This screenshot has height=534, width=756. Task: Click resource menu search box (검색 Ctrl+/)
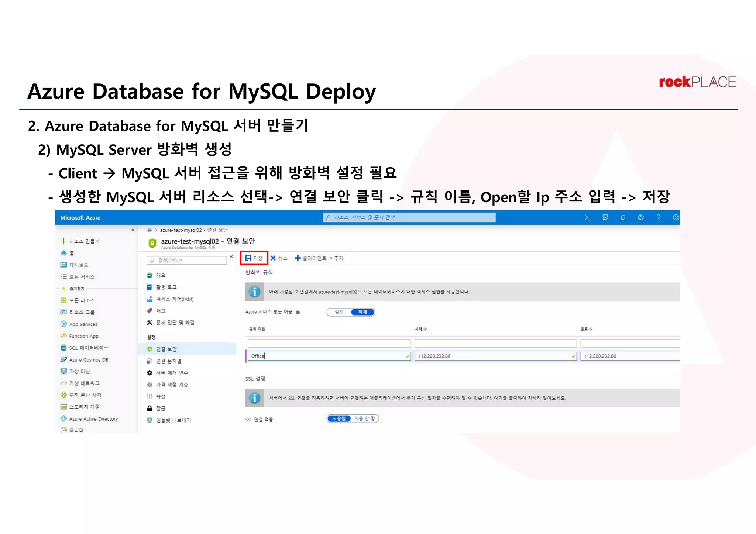point(187,261)
